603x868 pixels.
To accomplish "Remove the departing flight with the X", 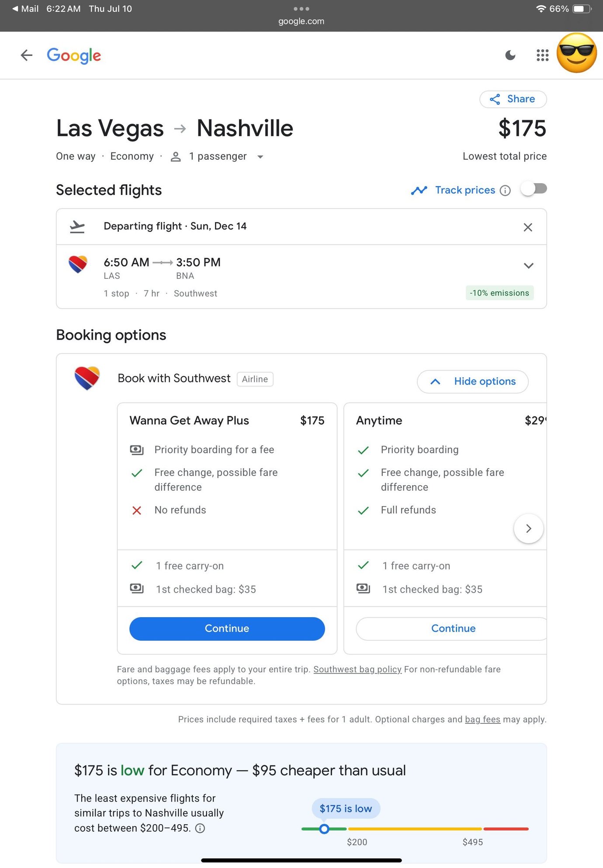I will 528,227.
